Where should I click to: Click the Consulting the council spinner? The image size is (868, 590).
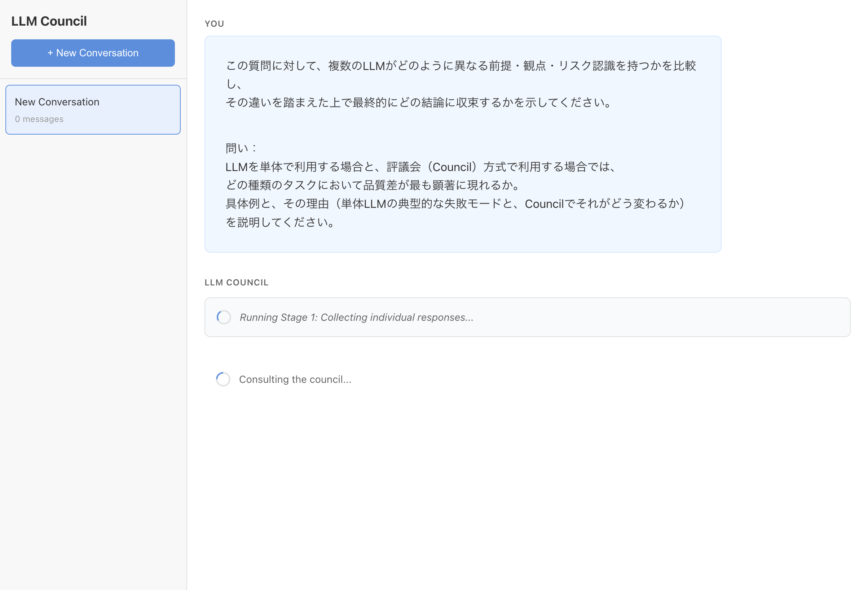pyautogui.click(x=223, y=379)
